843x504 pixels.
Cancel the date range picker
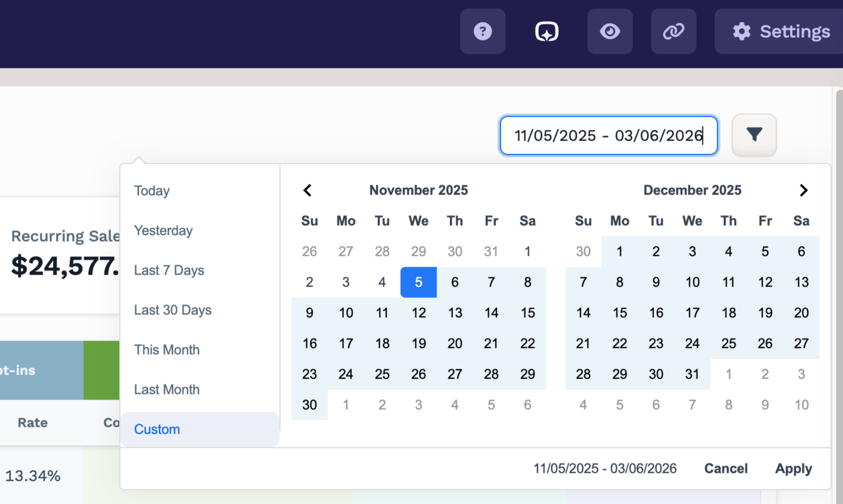[726, 469]
